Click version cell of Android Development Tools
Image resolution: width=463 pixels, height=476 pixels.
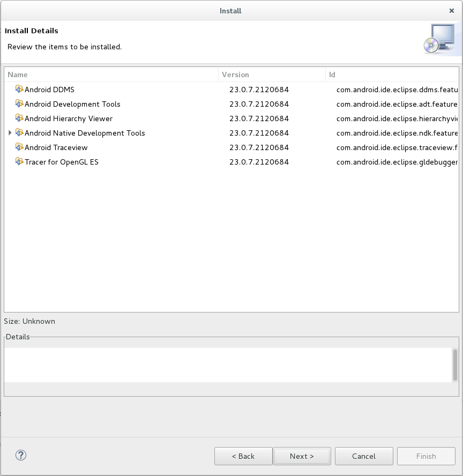[259, 104]
